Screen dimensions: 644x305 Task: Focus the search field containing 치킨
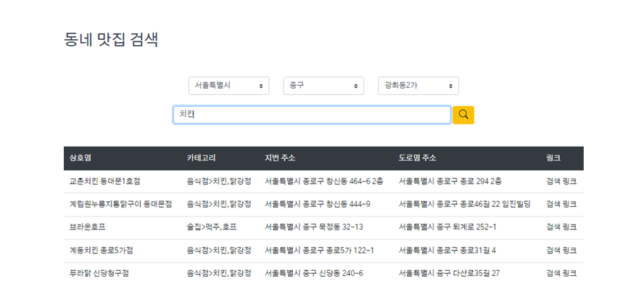312,115
